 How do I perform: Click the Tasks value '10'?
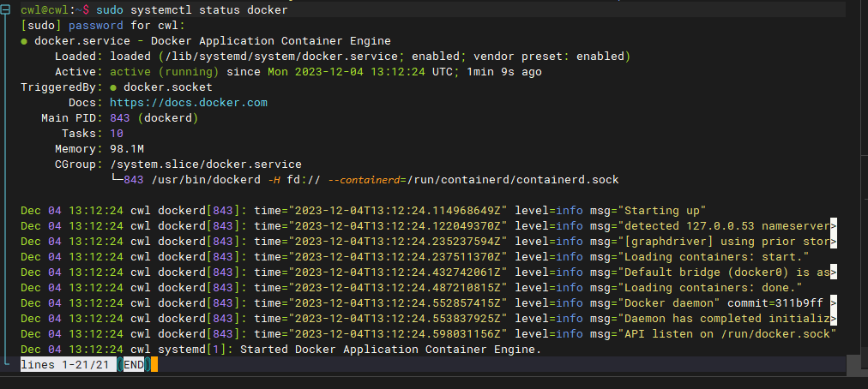point(117,134)
